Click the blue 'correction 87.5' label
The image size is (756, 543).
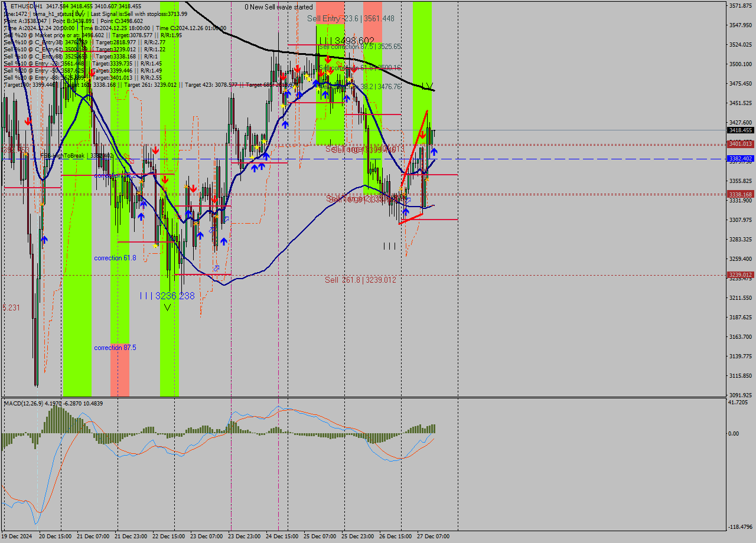point(115,348)
